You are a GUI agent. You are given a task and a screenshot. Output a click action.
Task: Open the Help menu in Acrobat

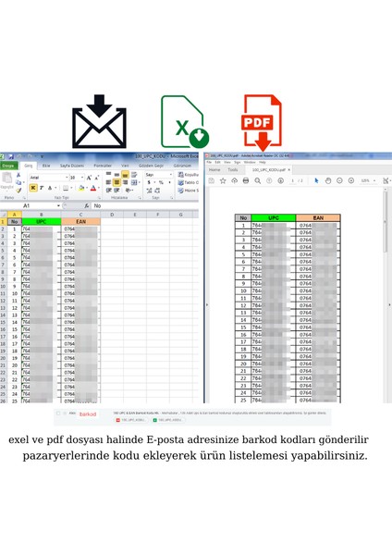[263, 163]
